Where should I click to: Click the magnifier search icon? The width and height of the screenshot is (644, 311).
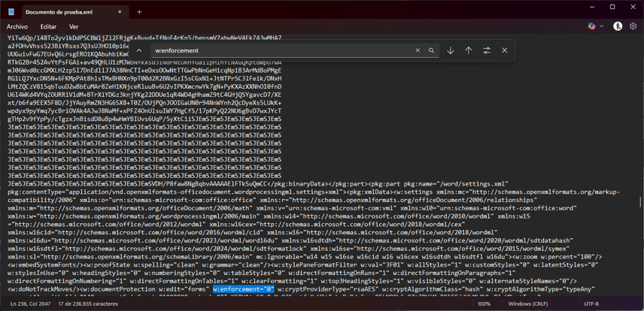431,50
